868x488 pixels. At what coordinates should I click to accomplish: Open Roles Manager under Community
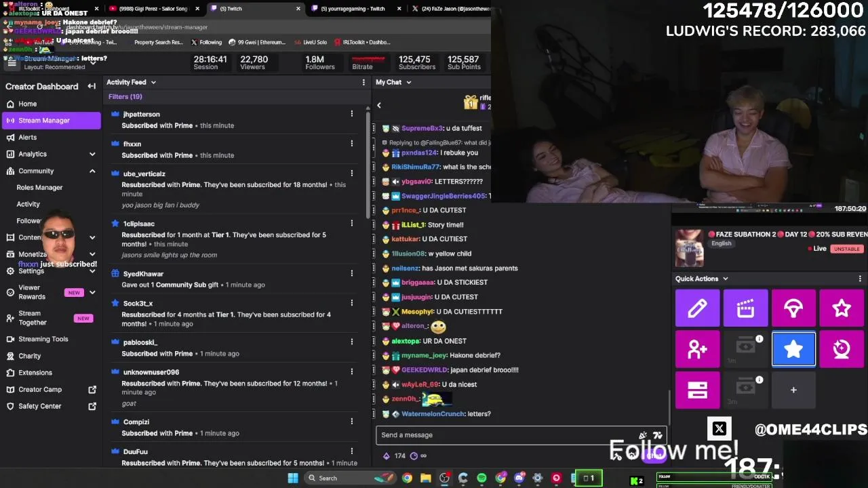39,187
